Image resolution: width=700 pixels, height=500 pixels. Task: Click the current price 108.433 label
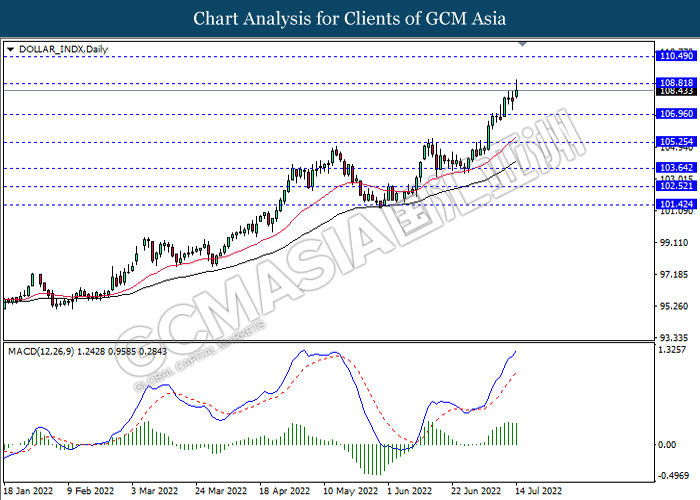pos(676,91)
